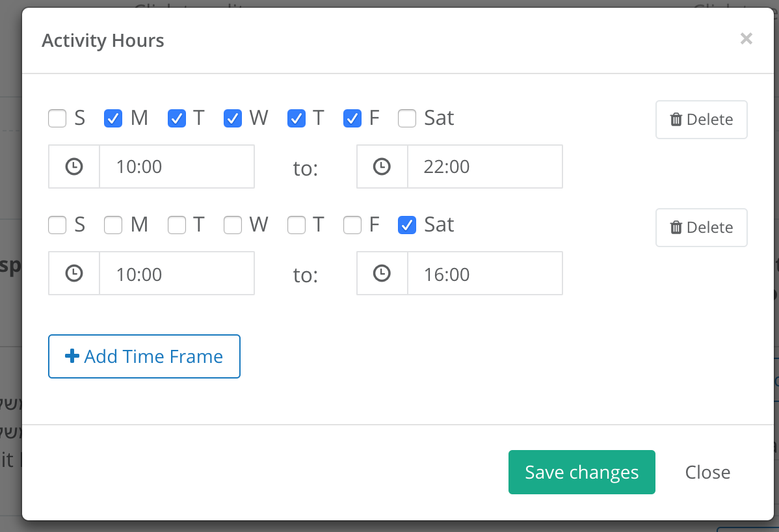Uncheck Friday in the first time frame
The image size is (779, 532).
pos(352,118)
